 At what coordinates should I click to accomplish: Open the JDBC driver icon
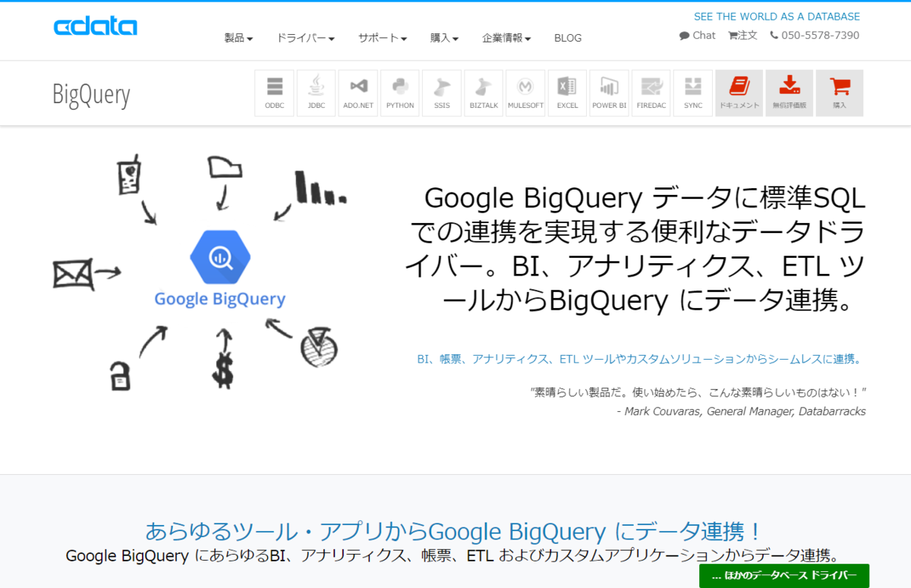pos(317,93)
